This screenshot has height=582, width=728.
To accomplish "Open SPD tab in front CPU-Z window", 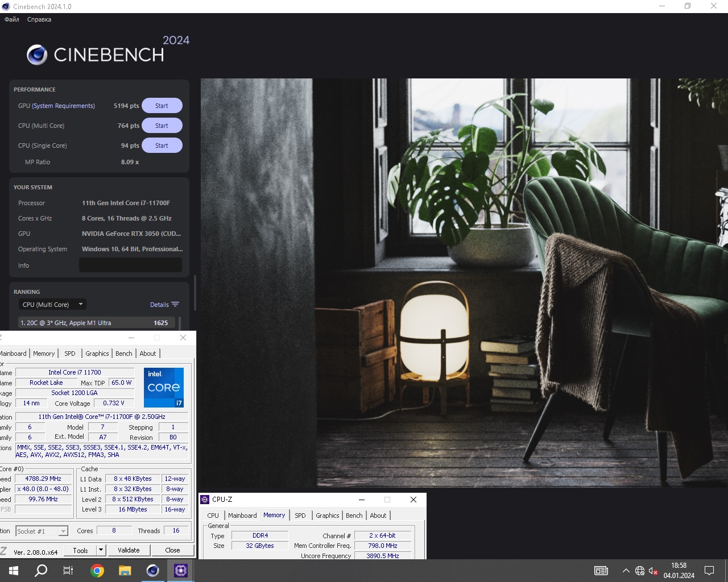I will [300, 516].
